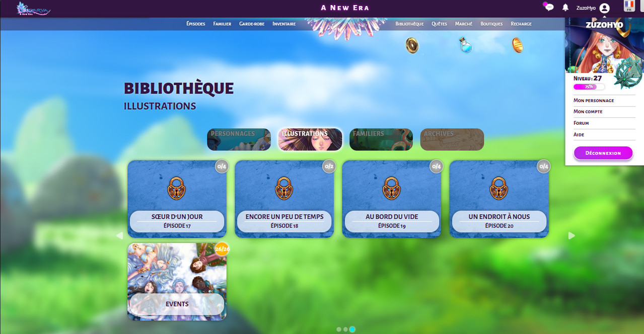
Task: Click the 0/4 badge on Épisode 17 card
Action: point(222,166)
